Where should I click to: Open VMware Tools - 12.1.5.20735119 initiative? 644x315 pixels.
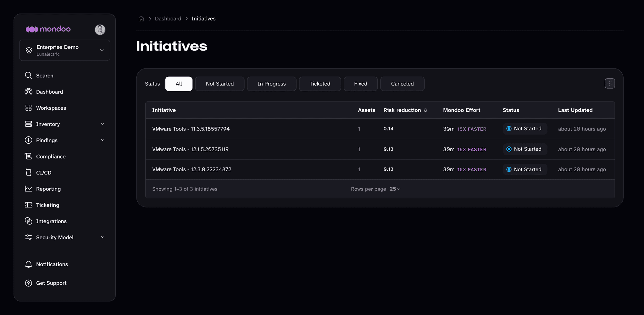coord(190,149)
